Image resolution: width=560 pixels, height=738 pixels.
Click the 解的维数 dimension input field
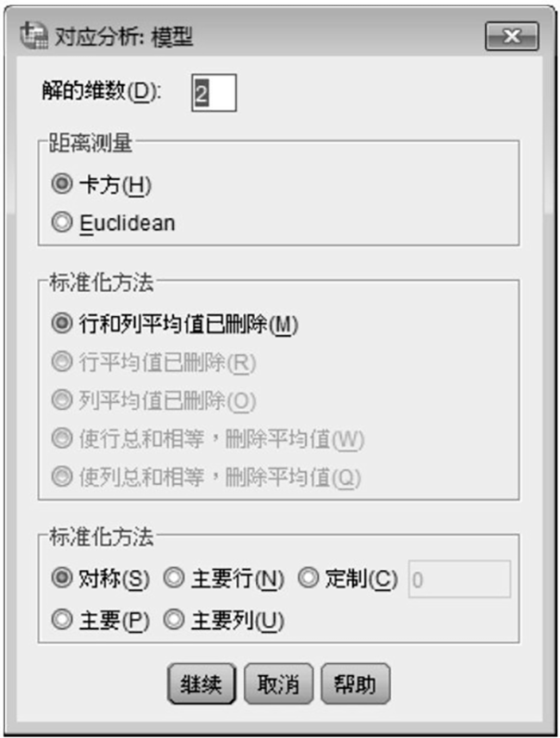214,94
